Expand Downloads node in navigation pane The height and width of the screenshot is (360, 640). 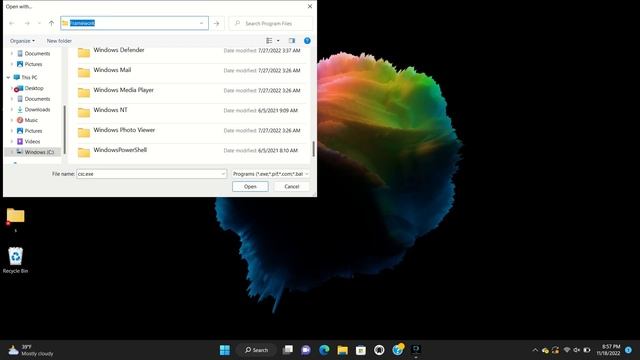point(11,109)
